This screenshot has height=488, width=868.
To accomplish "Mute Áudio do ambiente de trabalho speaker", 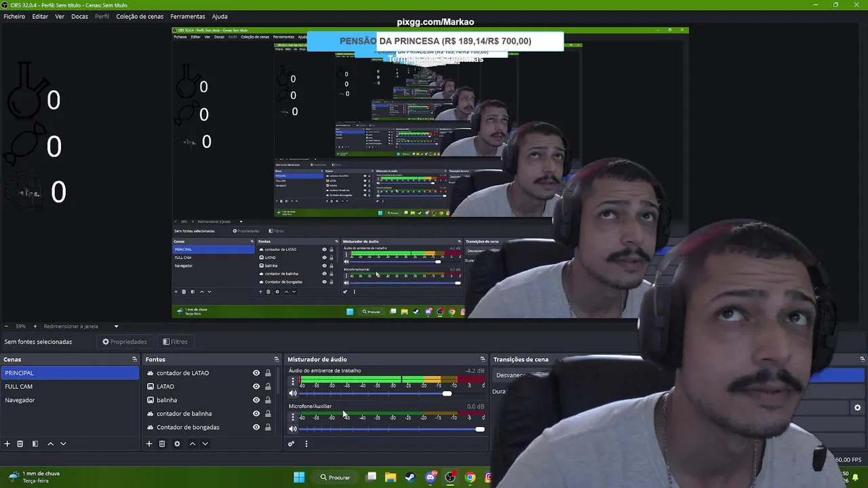I will (x=293, y=393).
